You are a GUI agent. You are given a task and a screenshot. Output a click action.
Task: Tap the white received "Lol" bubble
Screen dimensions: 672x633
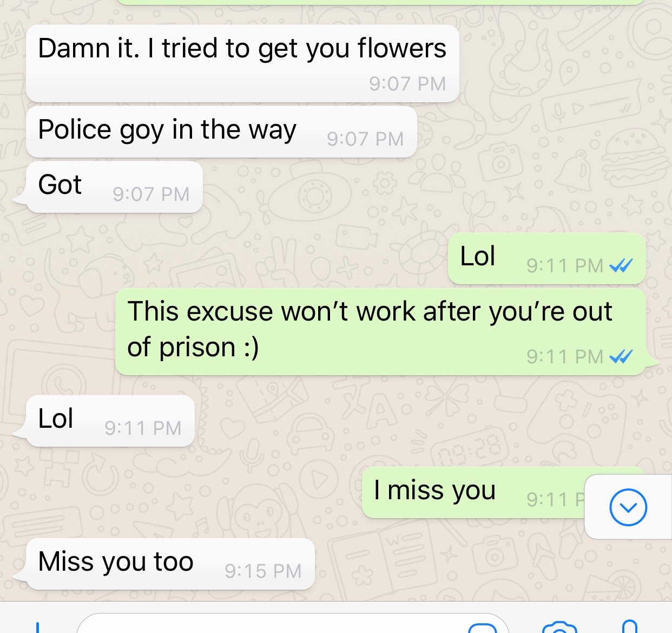coord(110,421)
